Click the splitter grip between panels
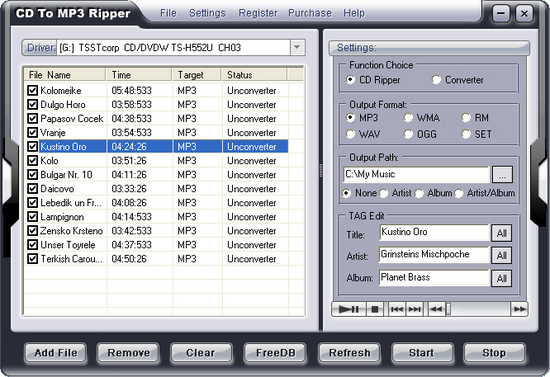 [x=321, y=170]
